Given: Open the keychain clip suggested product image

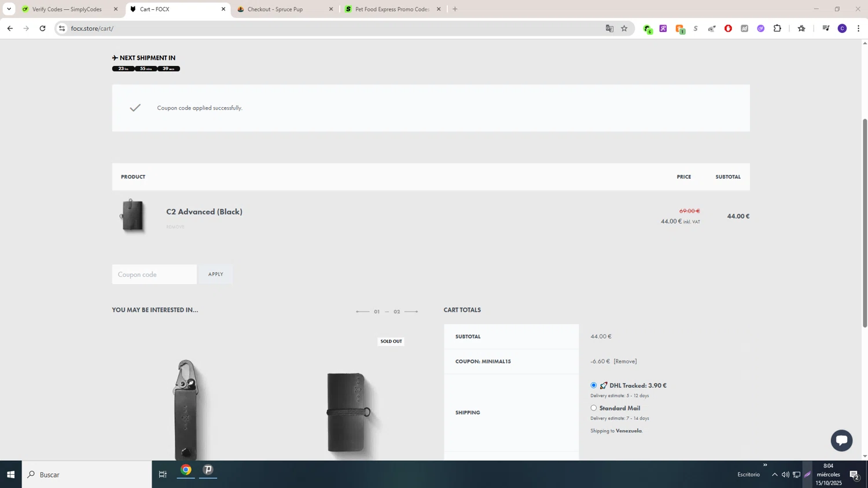Looking at the screenshot, I should pyautogui.click(x=186, y=410).
